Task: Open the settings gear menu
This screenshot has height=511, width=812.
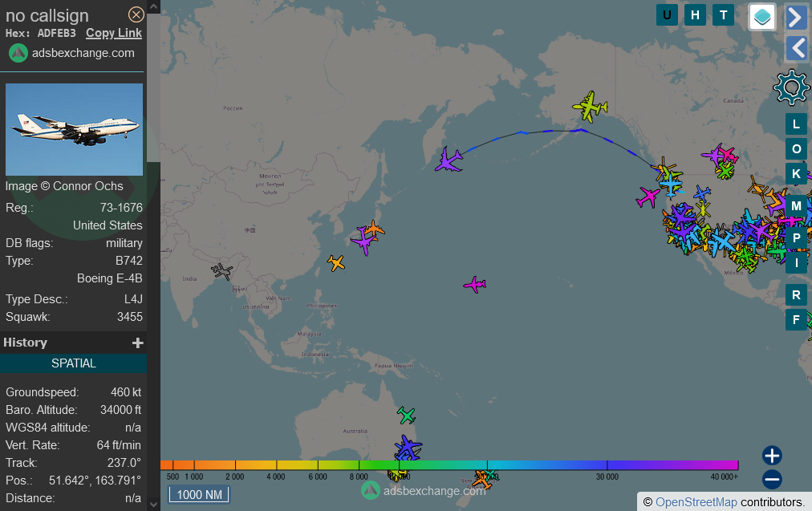Action: (791, 87)
